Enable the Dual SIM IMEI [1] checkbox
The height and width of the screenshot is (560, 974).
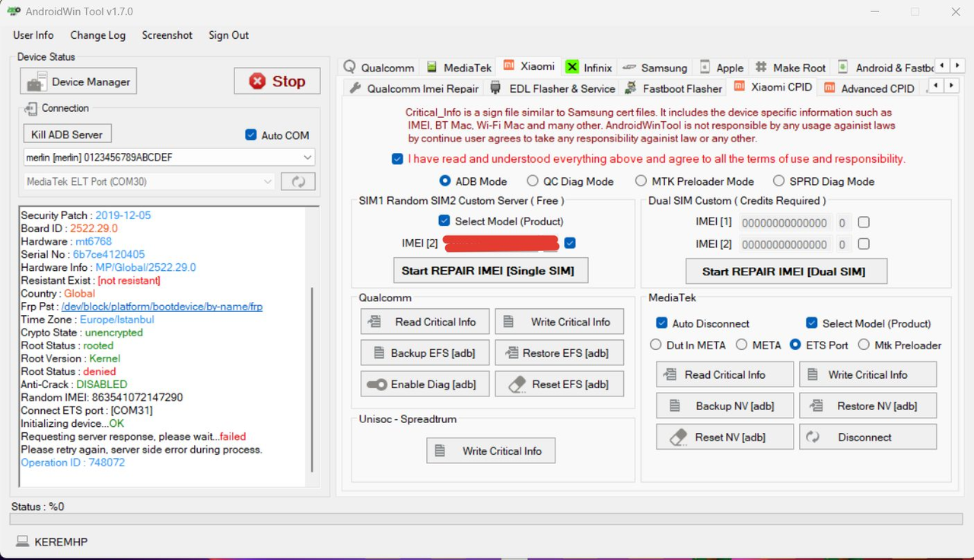[864, 222]
